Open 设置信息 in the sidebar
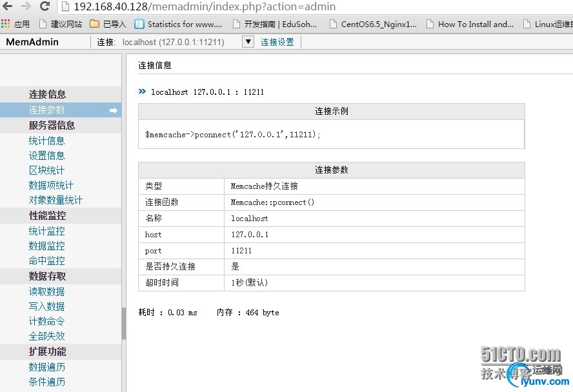 [46, 155]
